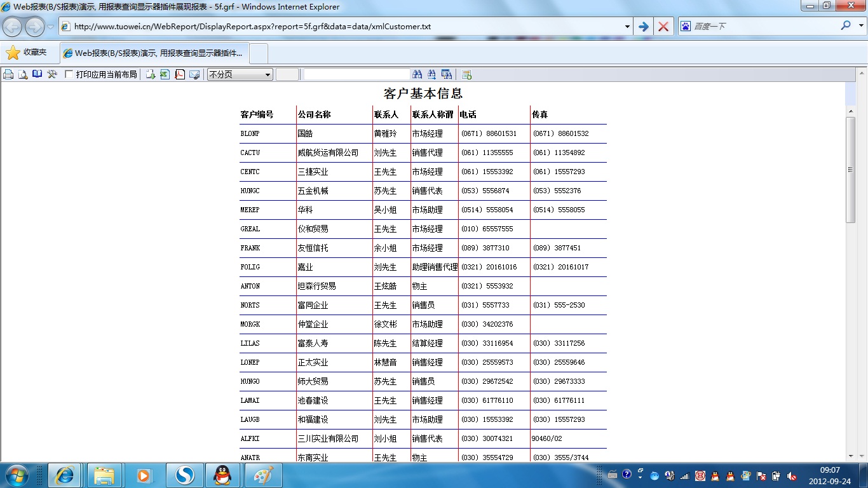Open the address bar history dropdown arrow

tap(627, 27)
